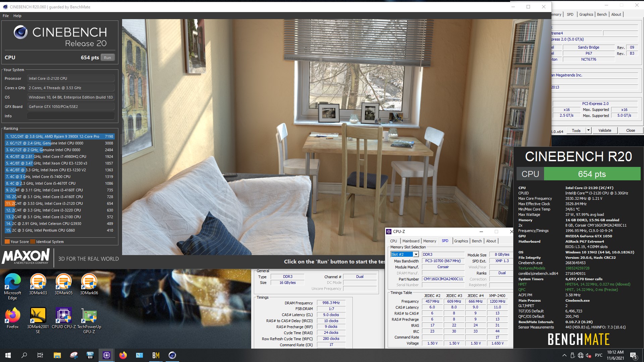644x362 pixels.
Task: Open Cinebench Help menu
Action: [17, 16]
